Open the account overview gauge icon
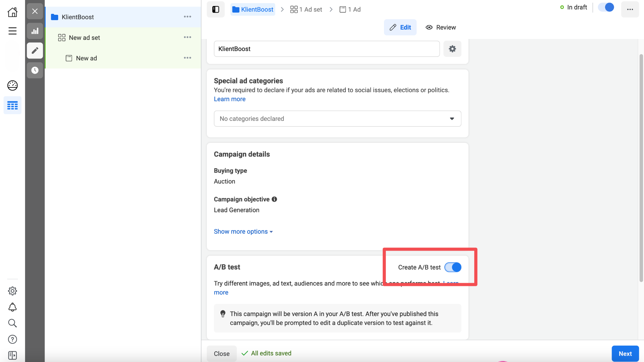 tap(13, 86)
